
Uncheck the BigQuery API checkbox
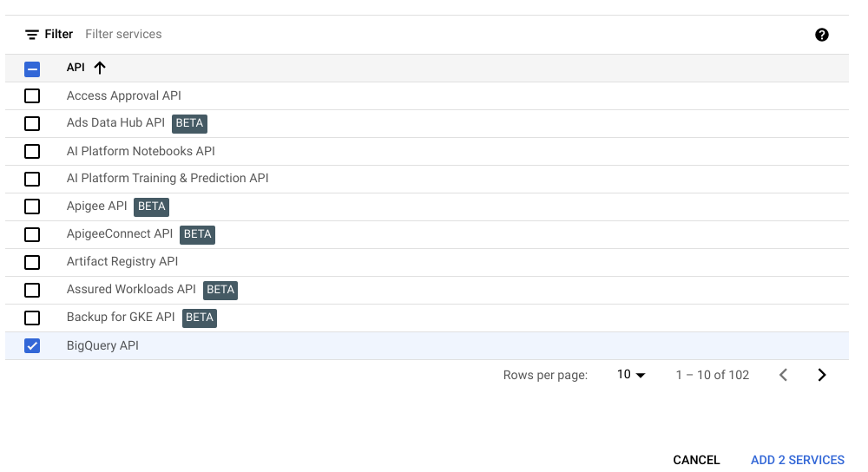(32, 345)
